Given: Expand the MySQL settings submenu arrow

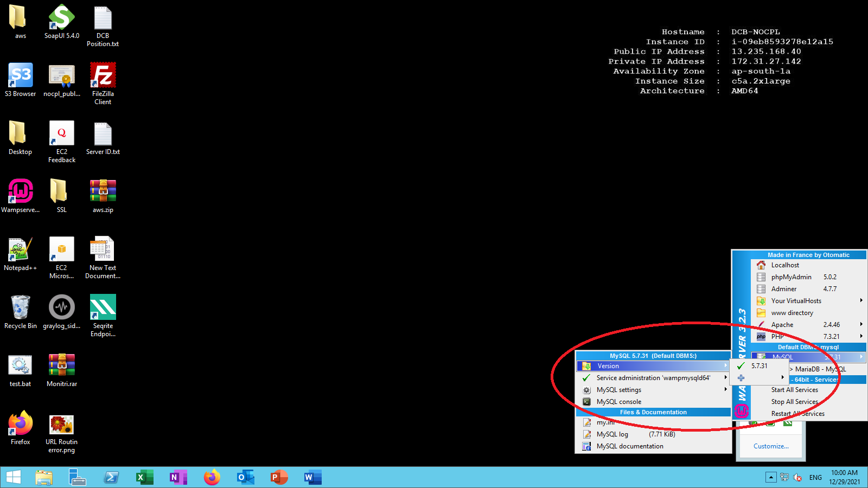Looking at the screenshot, I should click(x=725, y=389).
